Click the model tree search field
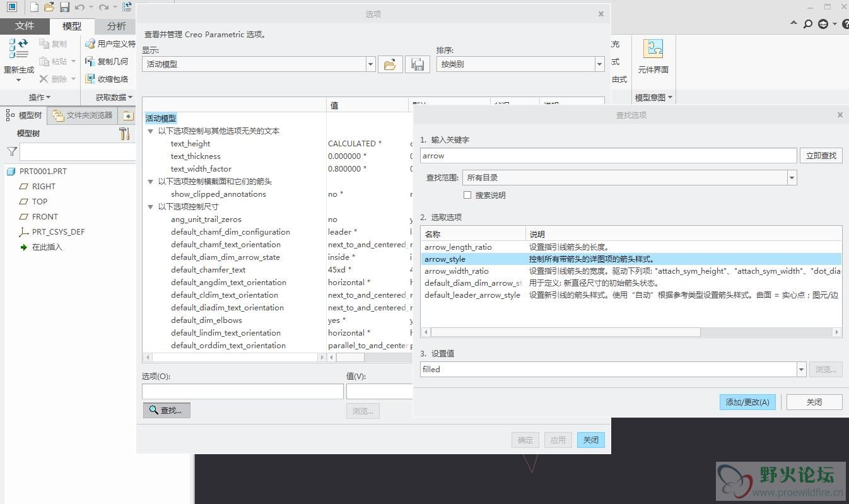The width and height of the screenshot is (849, 504). (x=78, y=151)
